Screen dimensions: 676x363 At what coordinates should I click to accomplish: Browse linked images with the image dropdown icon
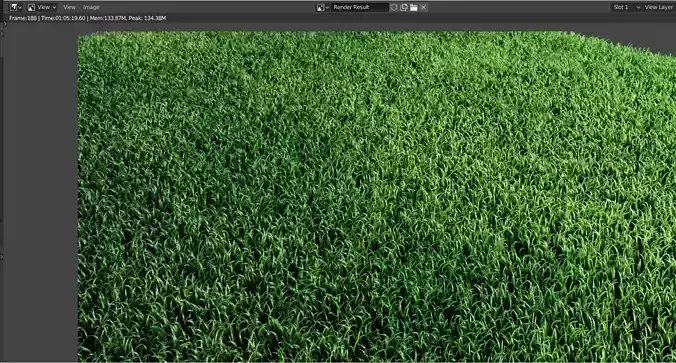pos(322,7)
